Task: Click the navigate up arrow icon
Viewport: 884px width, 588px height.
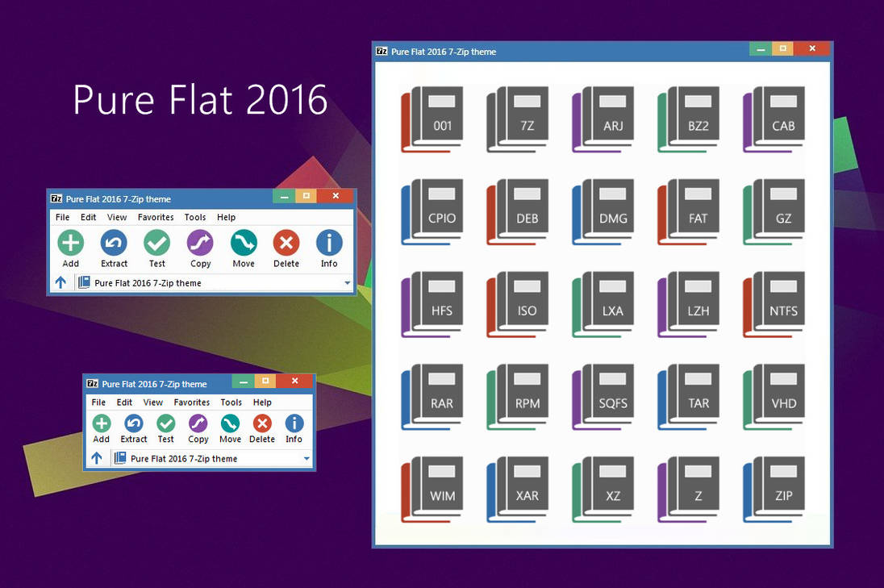Action: [62, 282]
